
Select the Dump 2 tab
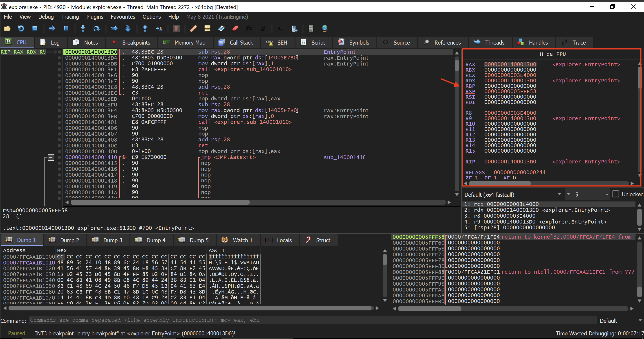[65, 240]
